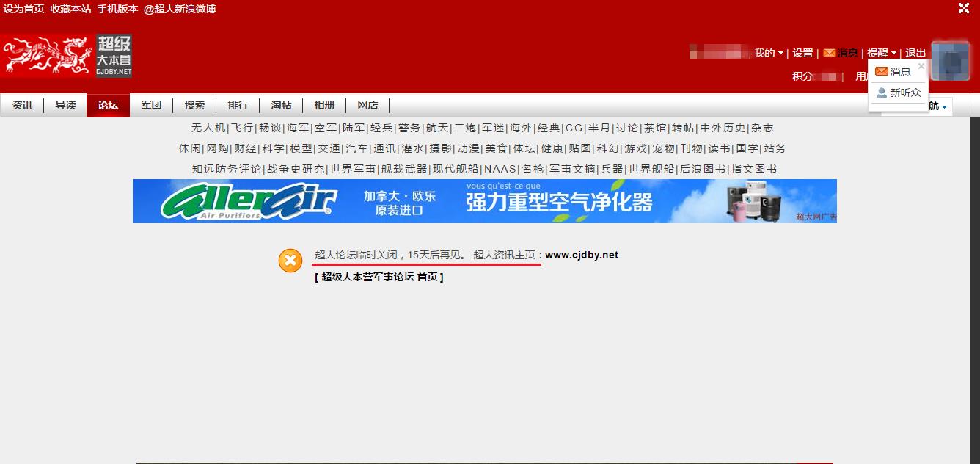Click the 超级大本营军事论坛 首页 link
The image size is (980, 464).
click(x=379, y=277)
